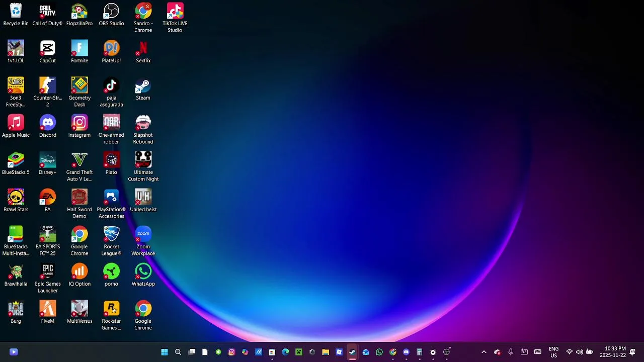Expand the hidden system tray icons

pos(484,352)
